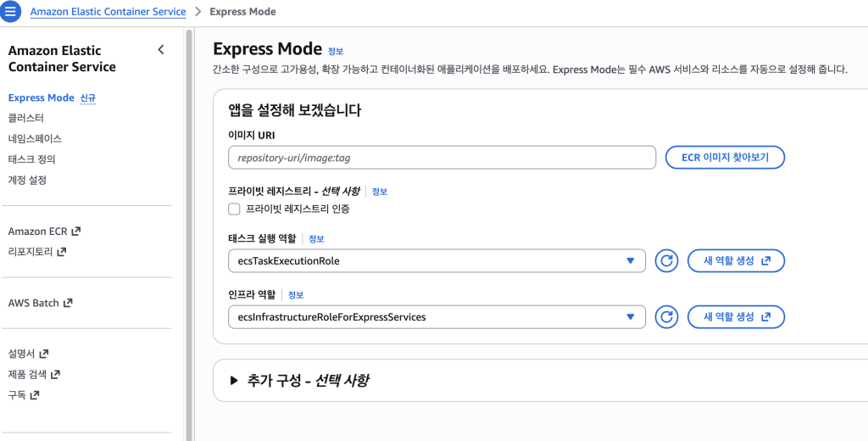This screenshot has height=441, width=868.
Task: Click the 이미지 URI input field
Action: [x=442, y=158]
